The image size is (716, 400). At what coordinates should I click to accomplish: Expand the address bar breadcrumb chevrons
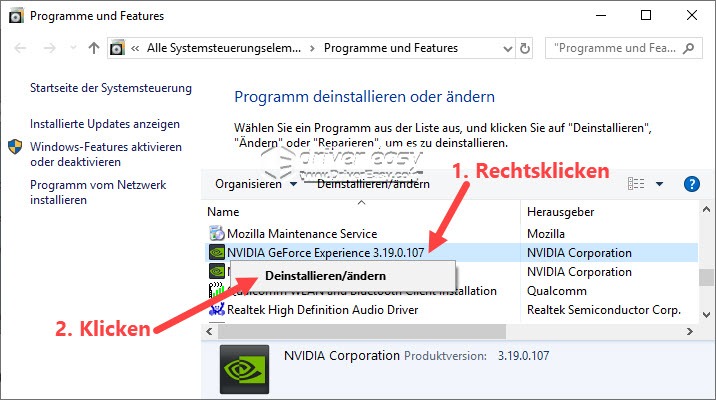[x=135, y=48]
